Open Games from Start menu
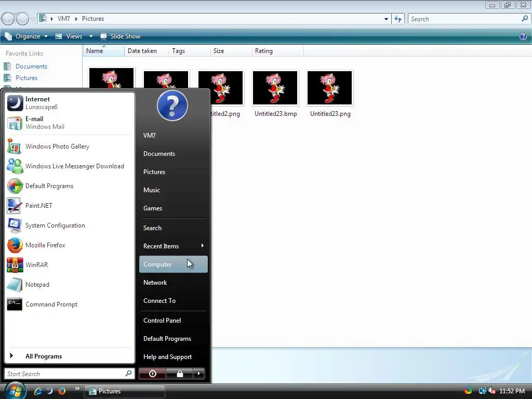The image size is (532, 399). point(173,208)
